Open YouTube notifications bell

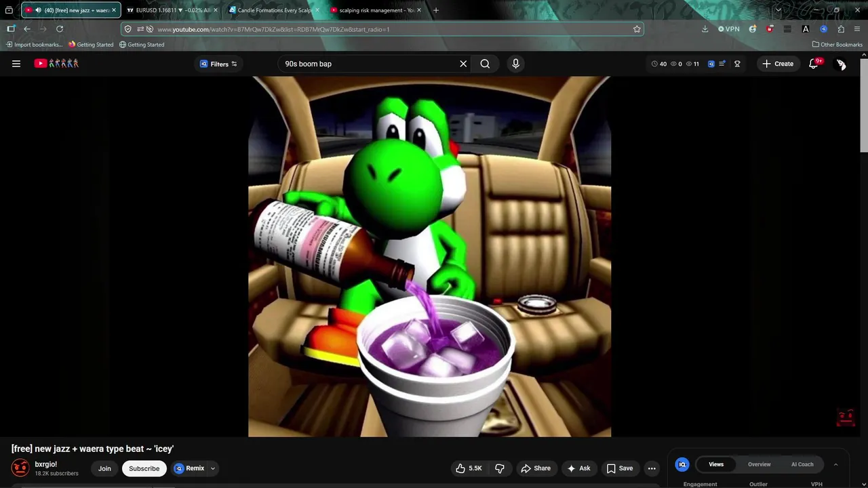tap(813, 64)
